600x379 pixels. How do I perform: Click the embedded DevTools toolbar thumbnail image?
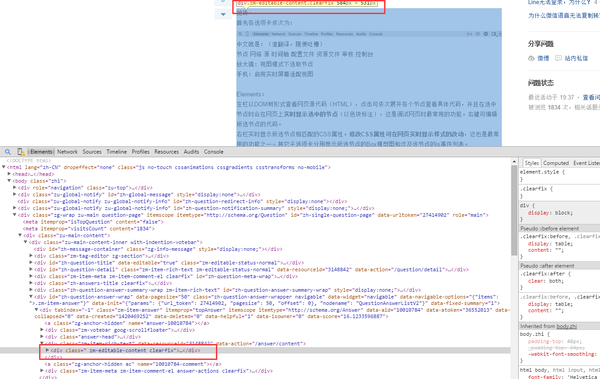pos(369,34)
